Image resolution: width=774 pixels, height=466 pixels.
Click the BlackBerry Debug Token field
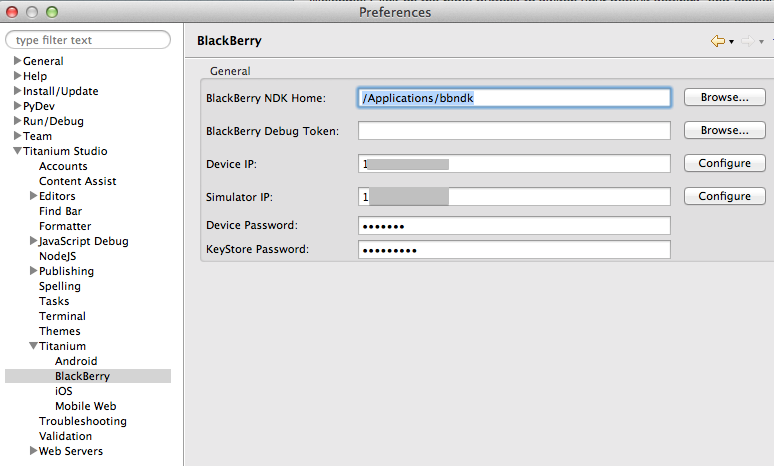coord(514,131)
